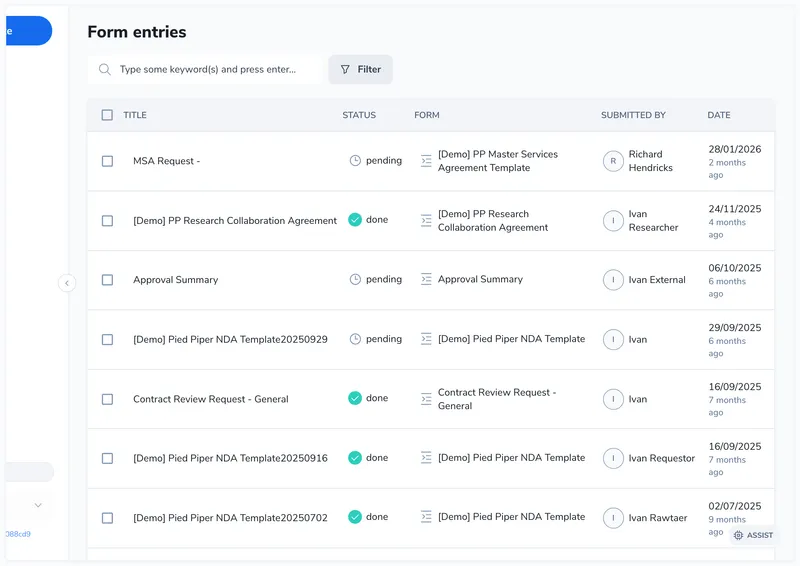Check the NDA Template20250702 row checkbox
Viewport: 800px width, 566px height.
[x=107, y=518]
